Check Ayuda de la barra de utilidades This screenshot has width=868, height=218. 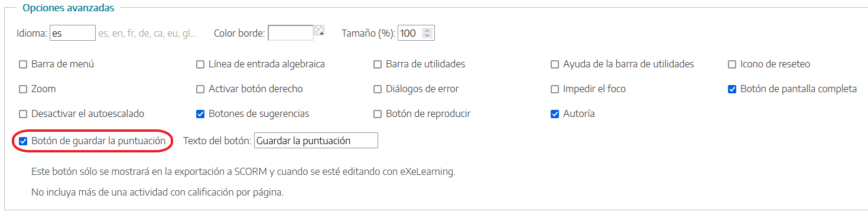click(555, 64)
